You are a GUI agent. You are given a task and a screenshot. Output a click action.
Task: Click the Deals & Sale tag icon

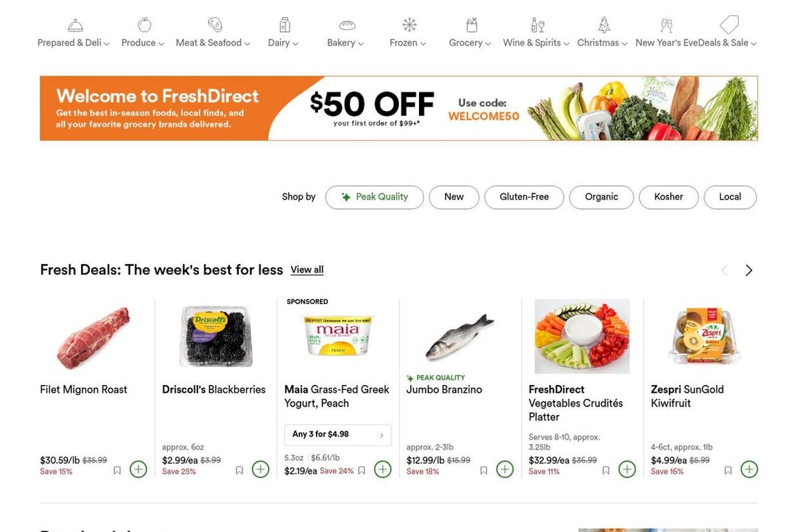coord(729,24)
